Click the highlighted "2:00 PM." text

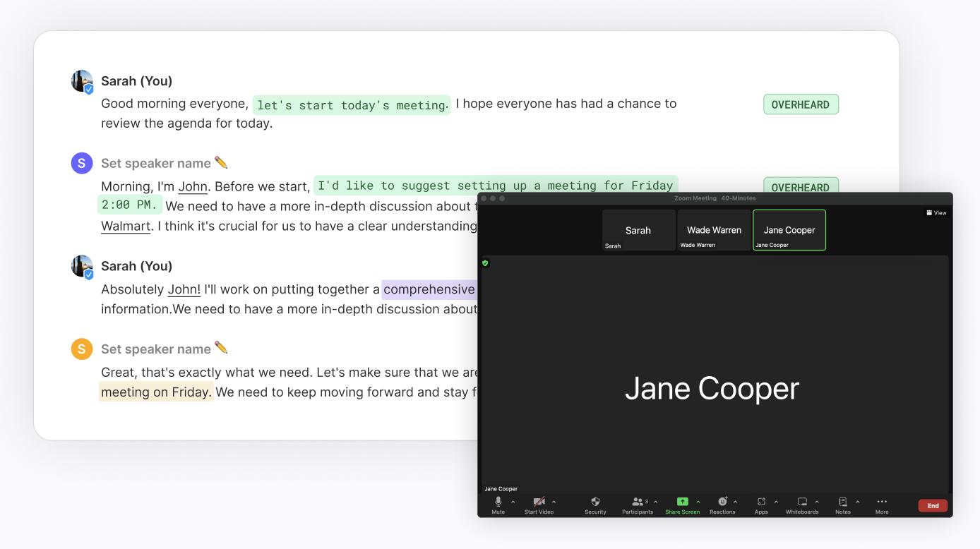coord(130,205)
